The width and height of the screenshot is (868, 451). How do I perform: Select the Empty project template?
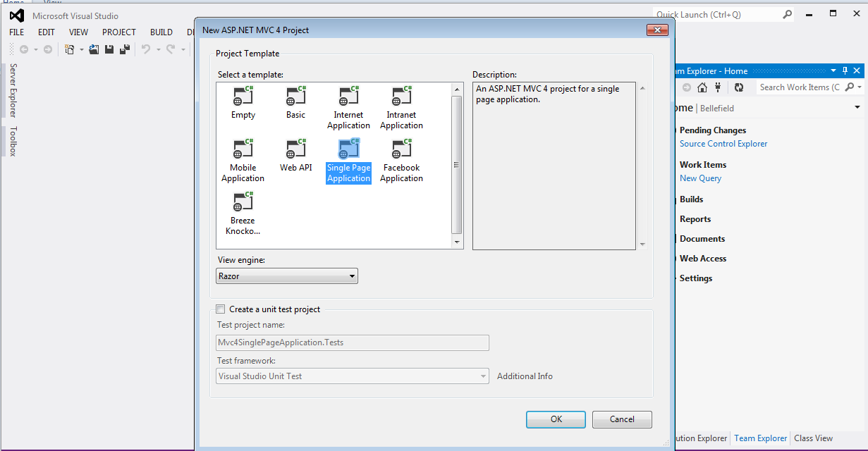pos(243,103)
